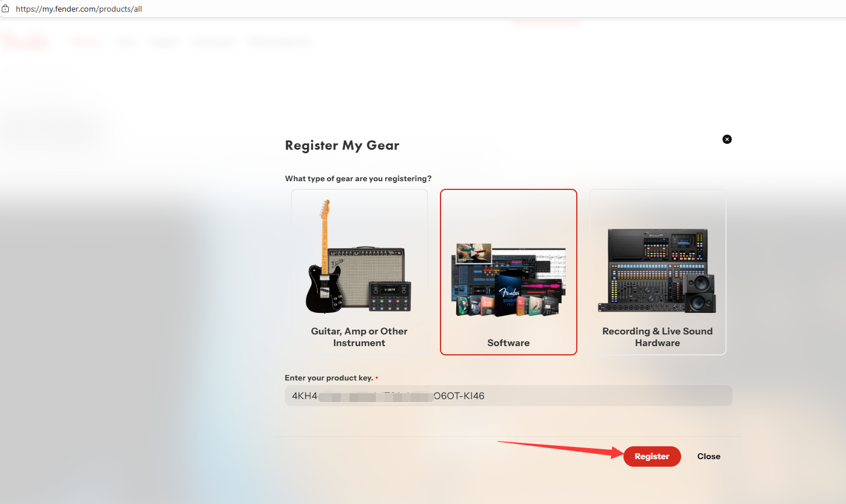Choose Guitar, Amp or Other Instrument option
This screenshot has width=846, height=504.
[359, 272]
